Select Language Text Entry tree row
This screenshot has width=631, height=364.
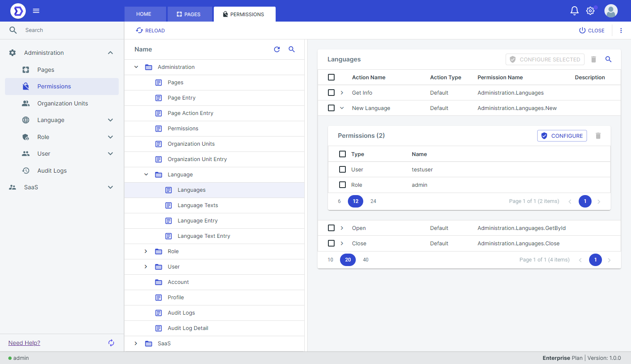click(x=215, y=236)
